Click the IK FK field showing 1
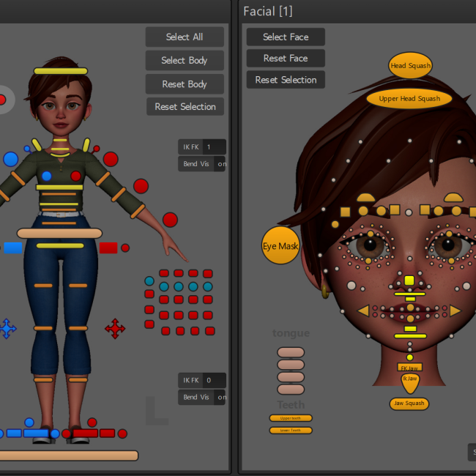Viewport: 476px width, 476px height. pos(202,147)
